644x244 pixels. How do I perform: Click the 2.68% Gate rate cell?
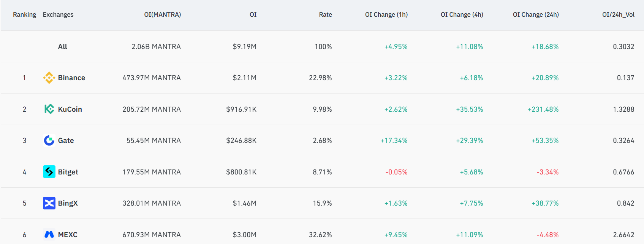coord(322,141)
